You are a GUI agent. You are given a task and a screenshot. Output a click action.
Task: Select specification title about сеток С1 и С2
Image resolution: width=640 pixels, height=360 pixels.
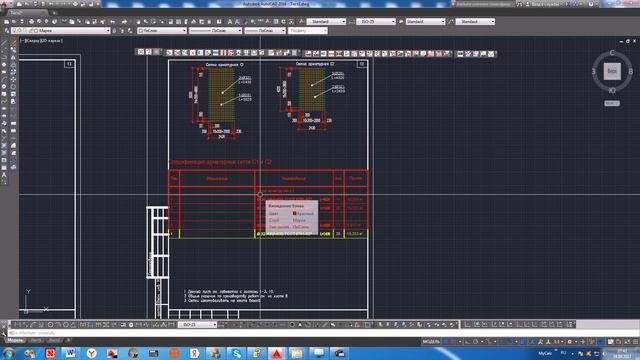tap(220, 162)
